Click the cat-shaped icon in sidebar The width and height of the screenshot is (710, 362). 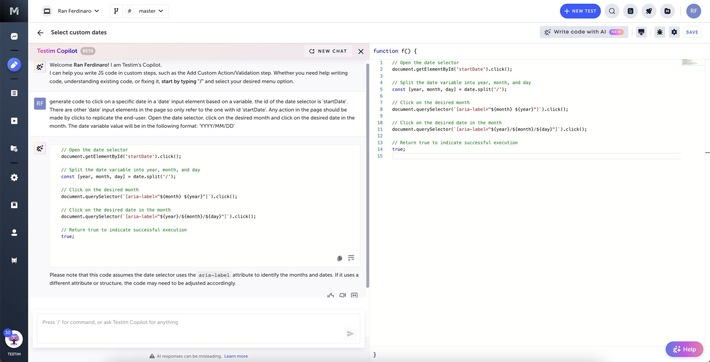coord(14,260)
